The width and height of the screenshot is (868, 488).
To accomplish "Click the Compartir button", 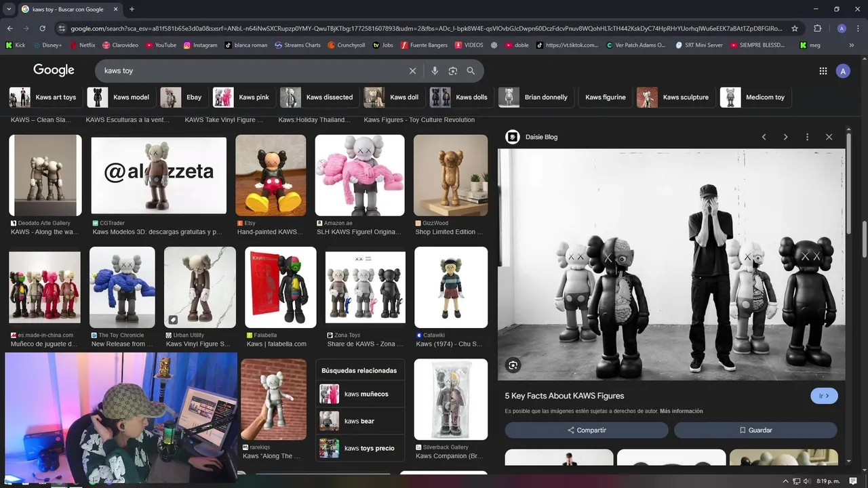I will point(587,430).
